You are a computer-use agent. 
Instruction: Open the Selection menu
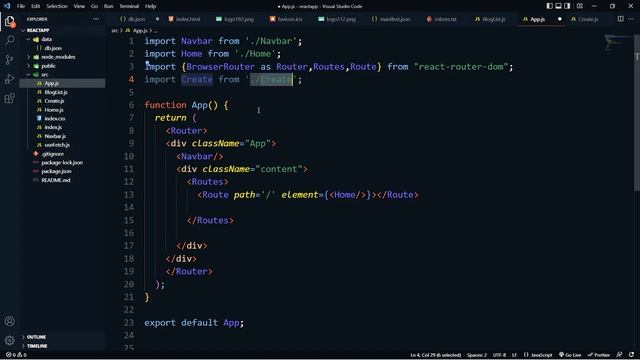(57, 6)
